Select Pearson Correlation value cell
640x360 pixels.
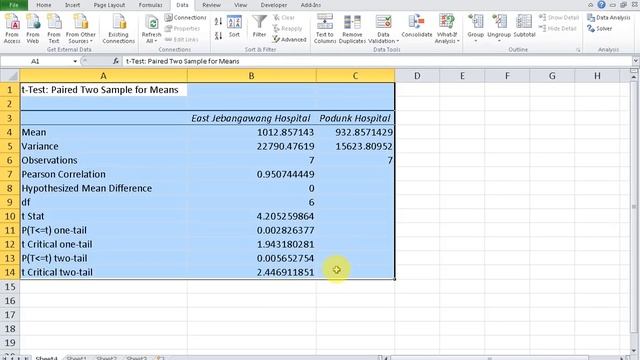point(251,174)
